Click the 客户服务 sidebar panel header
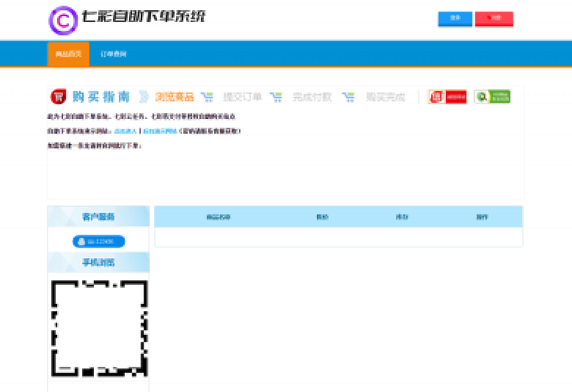This screenshot has height=392, width=572. [x=98, y=217]
